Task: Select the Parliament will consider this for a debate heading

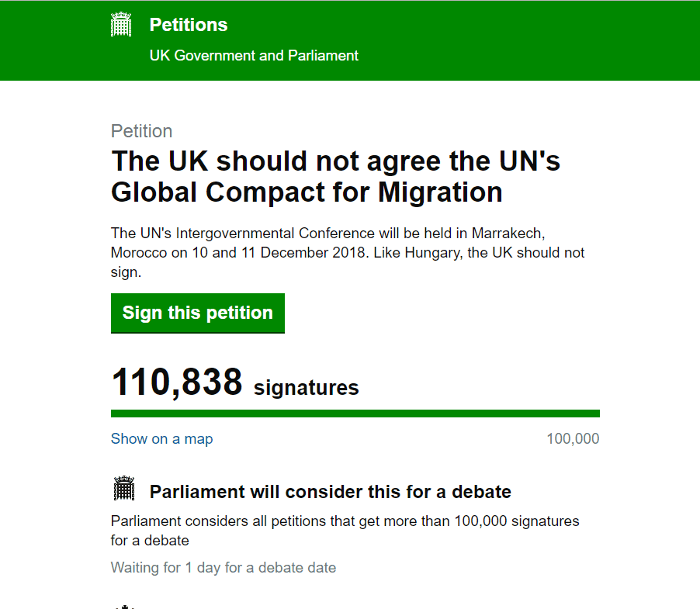Action: 331,492
